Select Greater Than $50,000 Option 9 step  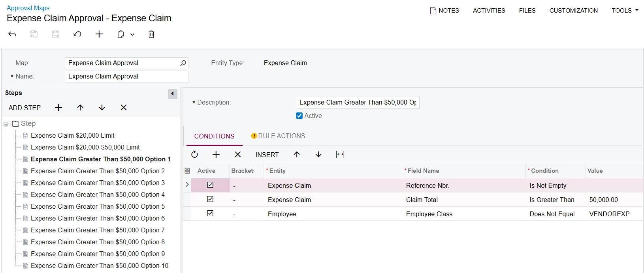point(98,254)
